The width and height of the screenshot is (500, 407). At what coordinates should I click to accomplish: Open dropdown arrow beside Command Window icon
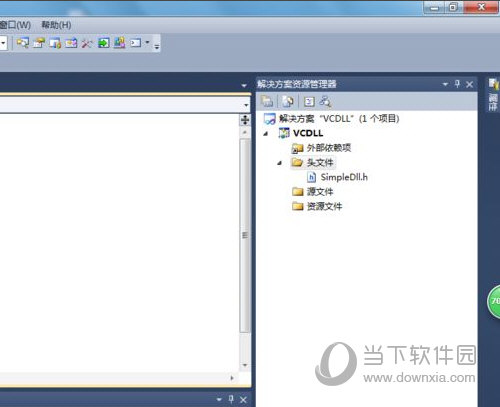click(147, 42)
